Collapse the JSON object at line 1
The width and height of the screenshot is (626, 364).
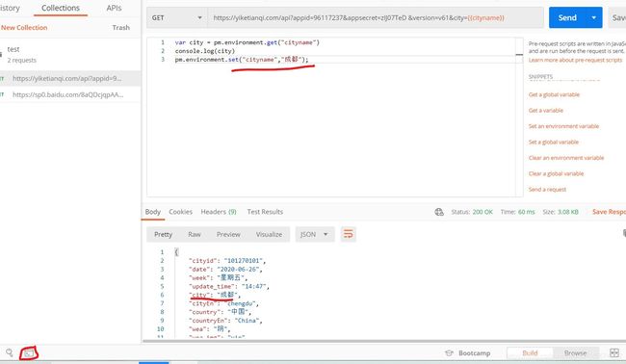click(x=176, y=252)
